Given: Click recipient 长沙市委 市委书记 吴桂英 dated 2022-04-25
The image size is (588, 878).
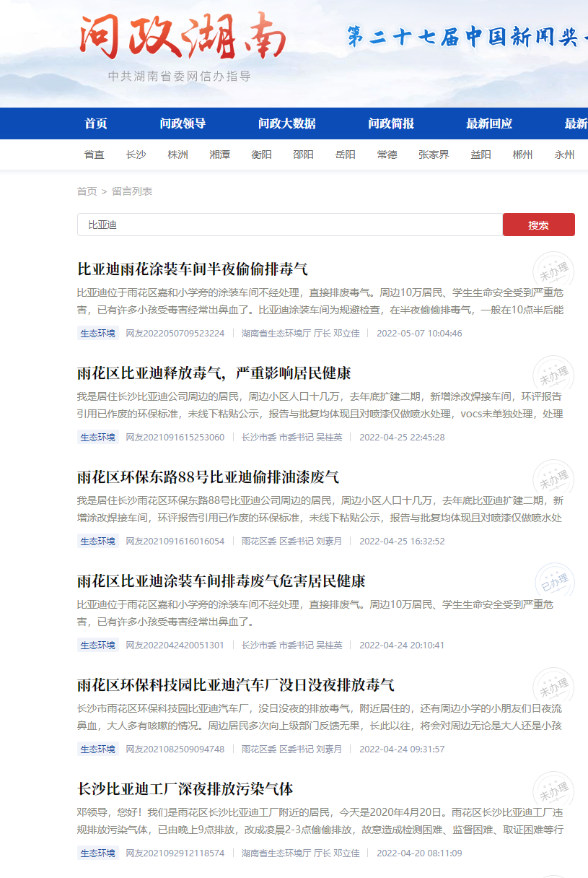Looking at the screenshot, I should (291, 438).
